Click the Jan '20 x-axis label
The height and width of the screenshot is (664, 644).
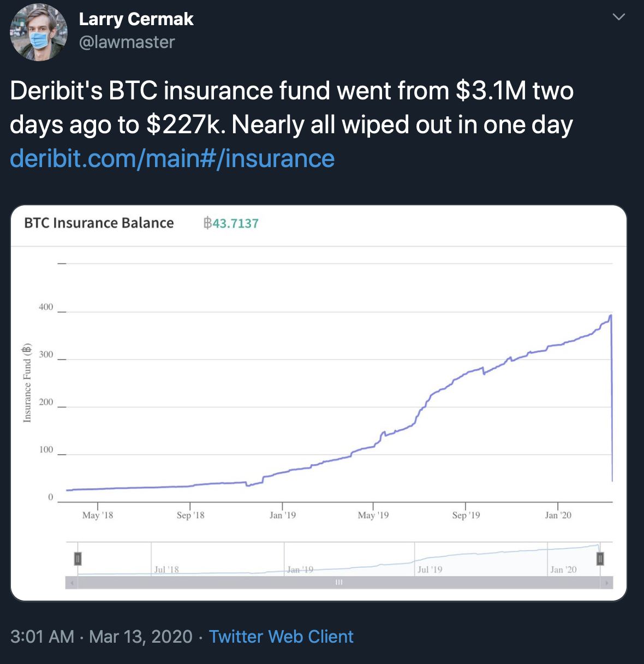(558, 515)
